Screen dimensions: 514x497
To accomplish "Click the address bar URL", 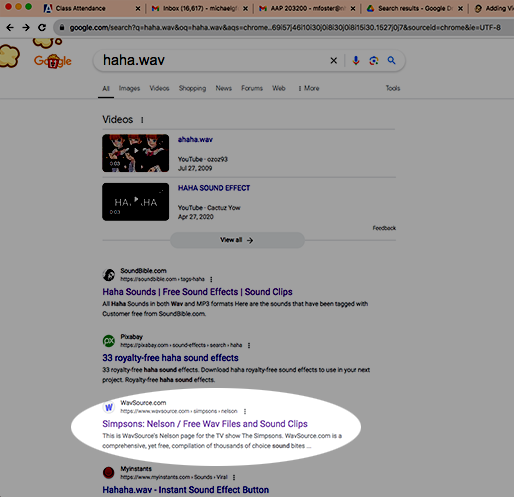I will pyautogui.click(x=285, y=28).
